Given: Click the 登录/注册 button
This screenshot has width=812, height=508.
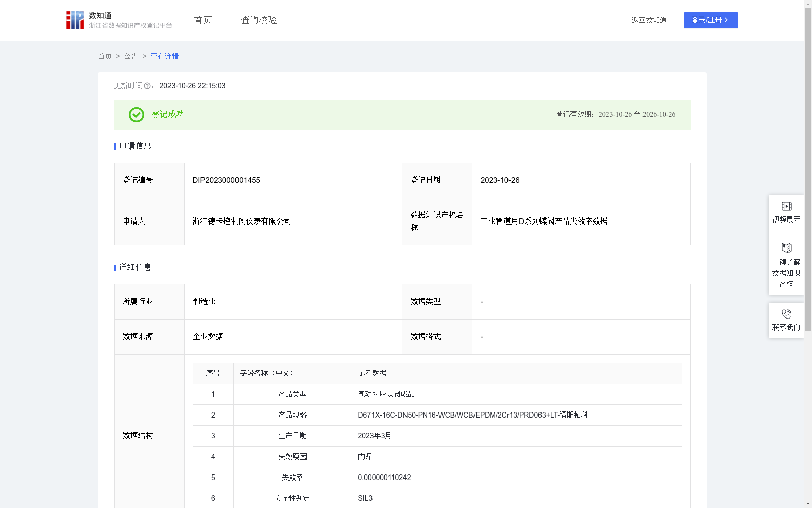Looking at the screenshot, I should click(x=710, y=20).
